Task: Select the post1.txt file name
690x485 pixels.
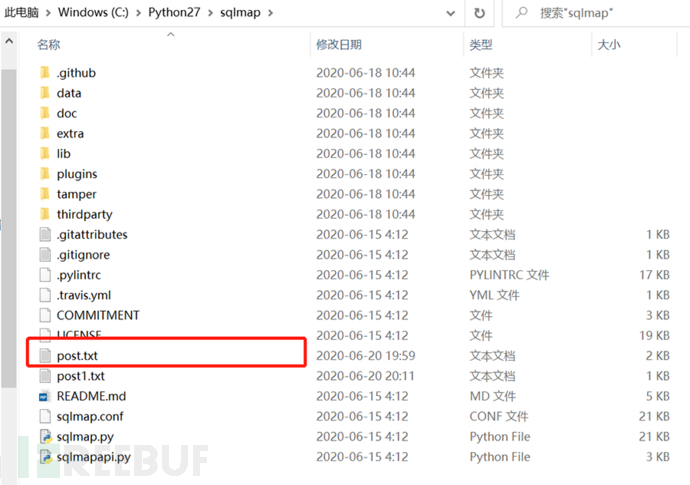Action: [x=81, y=376]
